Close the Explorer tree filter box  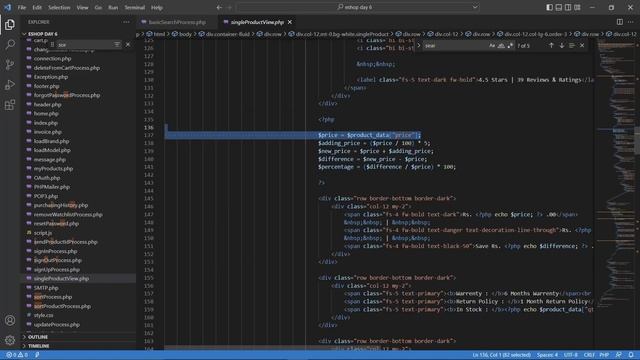[x=128, y=44]
